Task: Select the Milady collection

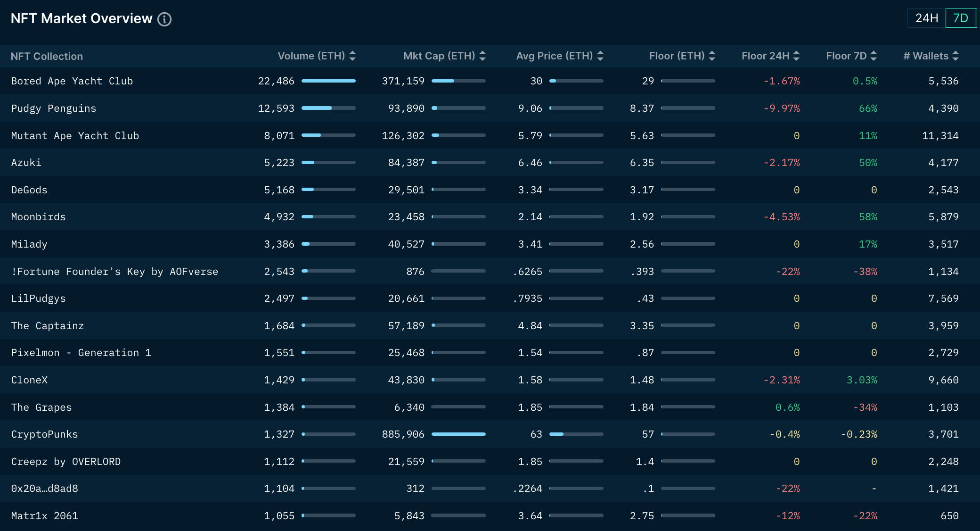Action: 29,244
